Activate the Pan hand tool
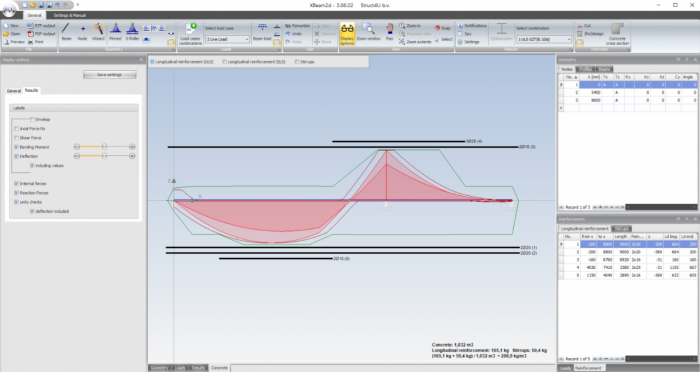Screen dimensions: 700x372 [389, 32]
